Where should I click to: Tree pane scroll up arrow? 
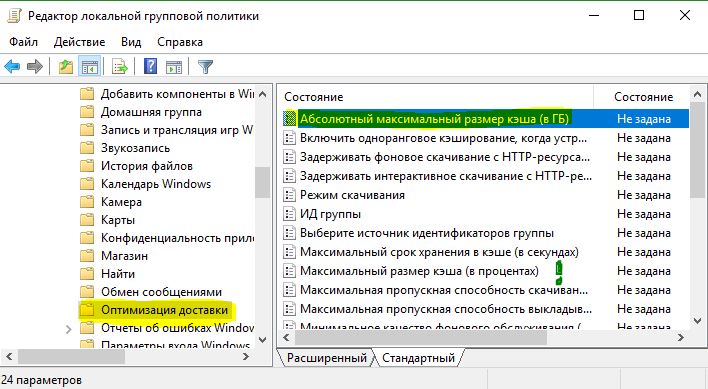tap(263, 94)
